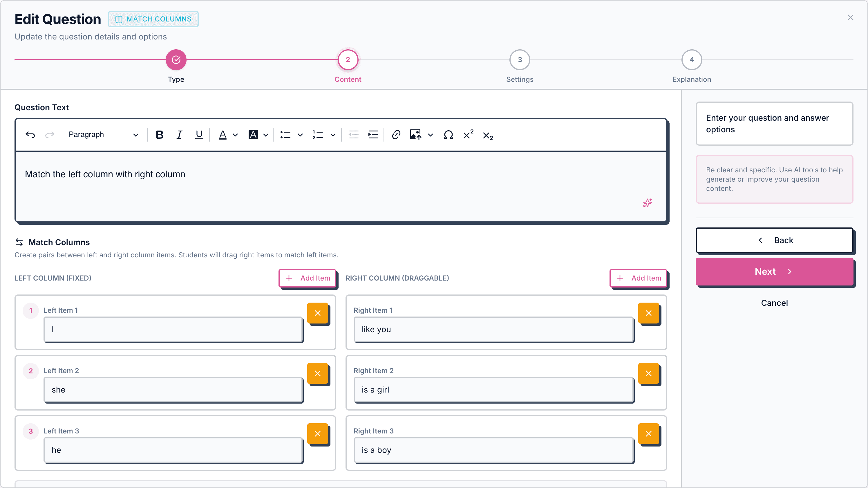Image resolution: width=868 pixels, height=488 pixels.
Task: Click the Next button
Action: [774, 272]
